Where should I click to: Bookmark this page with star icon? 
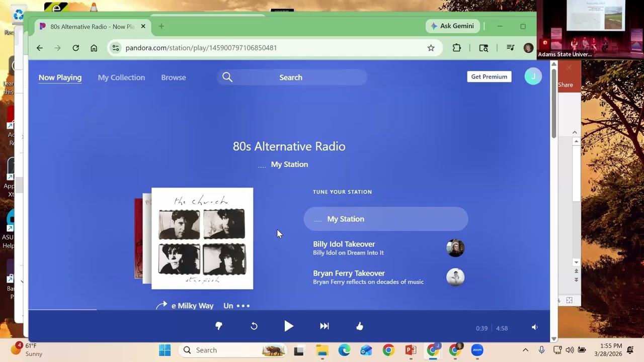(431, 48)
